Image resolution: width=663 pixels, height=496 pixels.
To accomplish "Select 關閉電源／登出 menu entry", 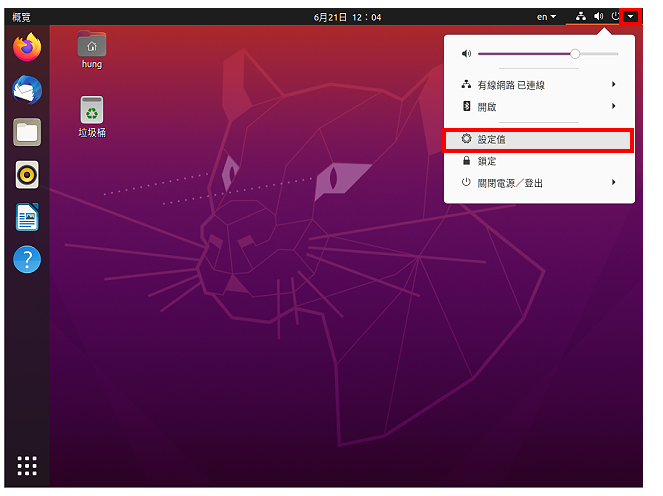I will [539, 183].
